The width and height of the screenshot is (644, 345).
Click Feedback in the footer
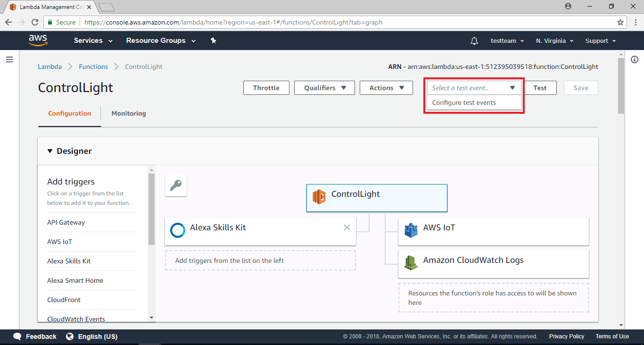(41, 337)
